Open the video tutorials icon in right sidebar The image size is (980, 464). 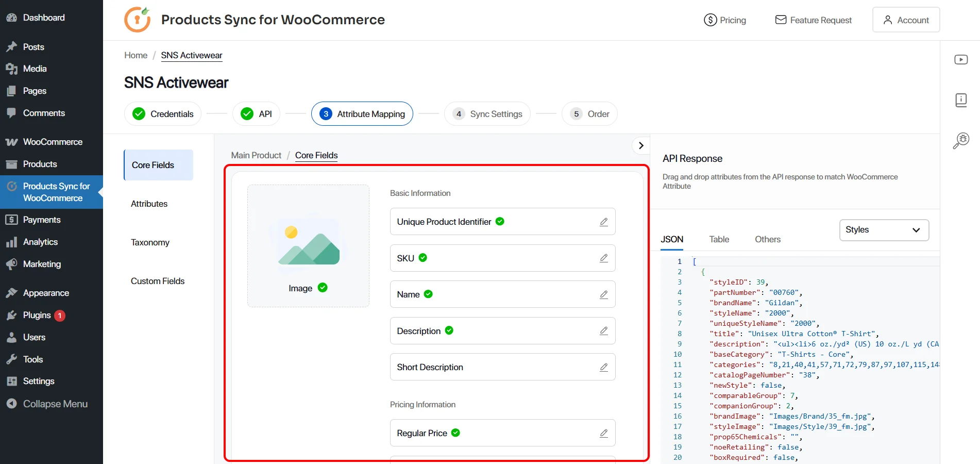(x=961, y=59)
